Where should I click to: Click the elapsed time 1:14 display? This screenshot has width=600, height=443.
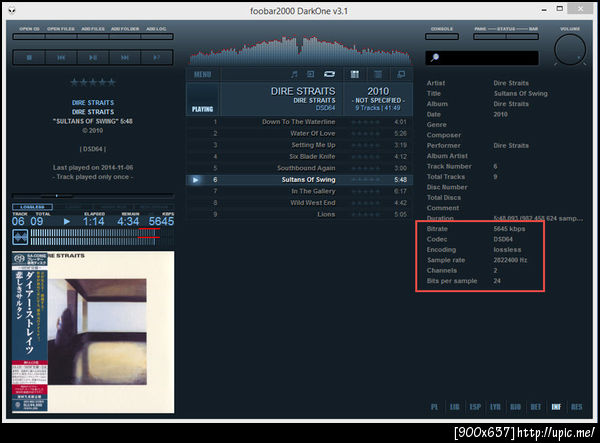coord(93,222)
